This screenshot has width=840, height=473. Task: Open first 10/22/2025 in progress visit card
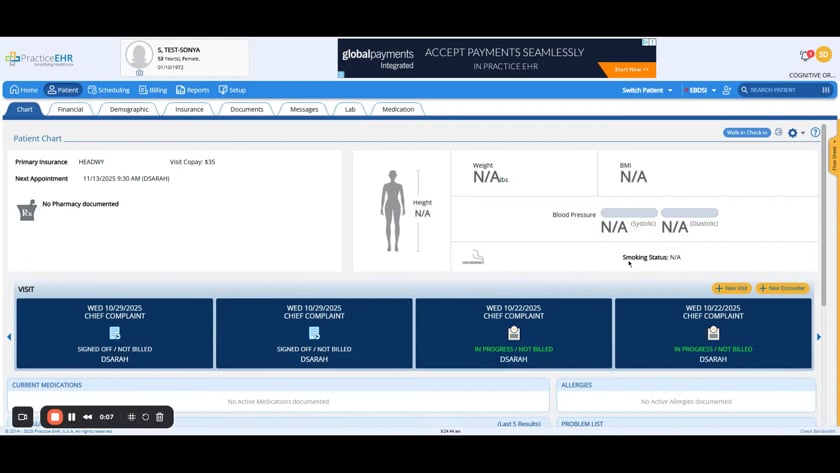tap(514, 333)
